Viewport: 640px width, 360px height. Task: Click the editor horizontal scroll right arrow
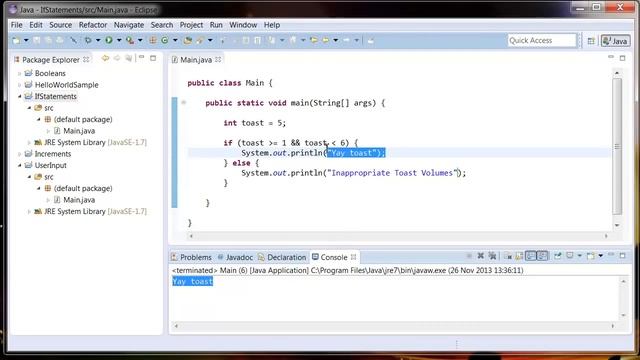[606, 236]
